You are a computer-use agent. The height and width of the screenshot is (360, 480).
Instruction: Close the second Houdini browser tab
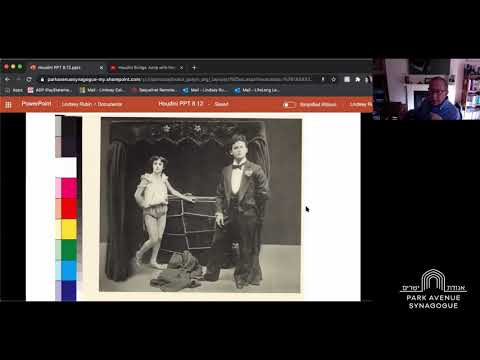[182, 68]
